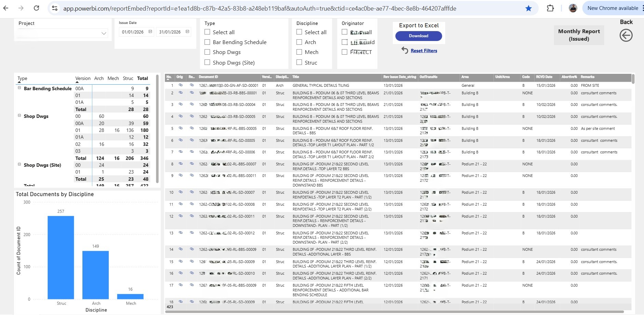
Task: Reload the page using the refresh icon
Action: pos(36,8)
